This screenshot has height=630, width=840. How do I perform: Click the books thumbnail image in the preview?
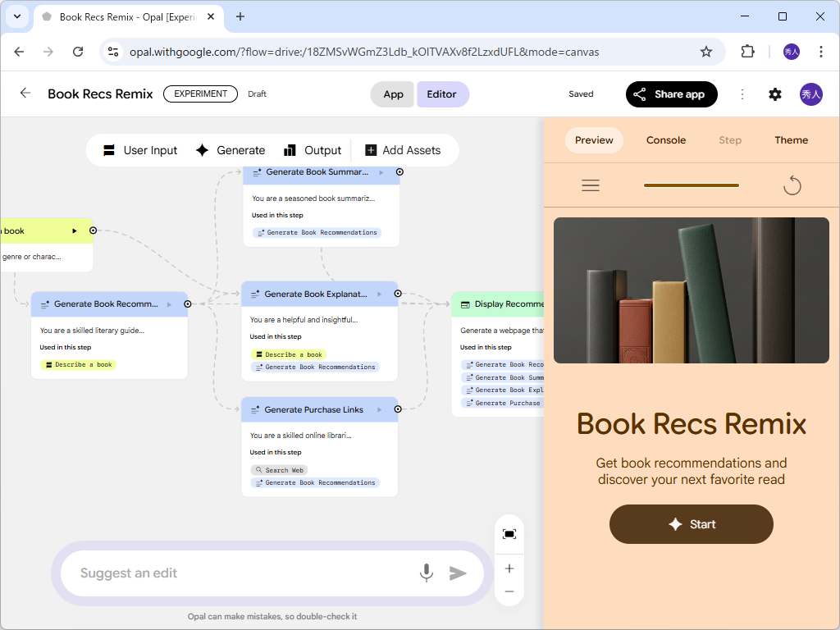coord(691,290)
